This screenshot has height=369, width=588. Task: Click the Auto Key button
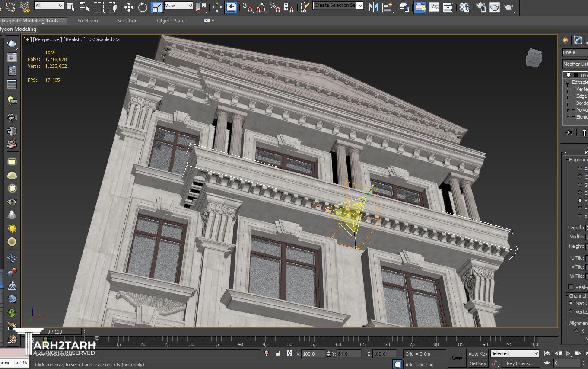coord(477,353)
